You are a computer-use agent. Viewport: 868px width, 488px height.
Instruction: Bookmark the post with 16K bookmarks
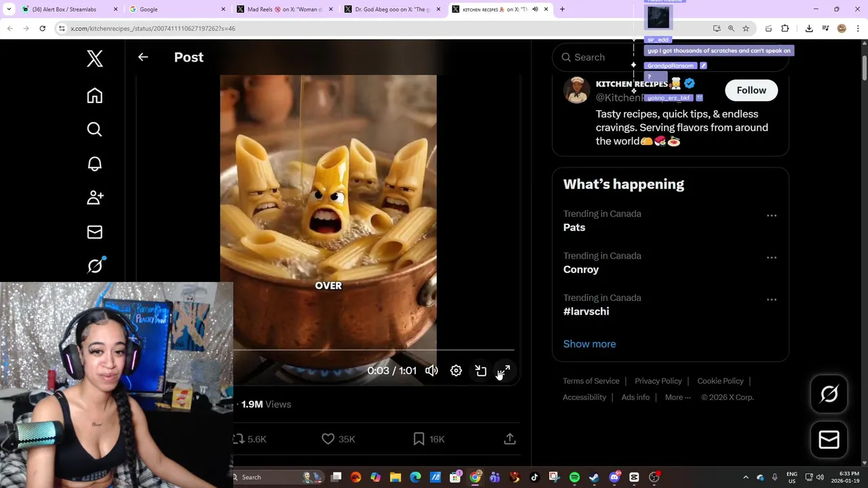pos(429,439)
